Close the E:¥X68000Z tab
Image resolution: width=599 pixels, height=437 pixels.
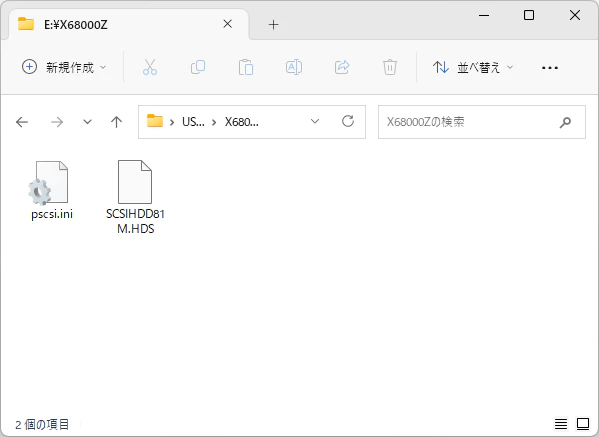coord(228,24)
